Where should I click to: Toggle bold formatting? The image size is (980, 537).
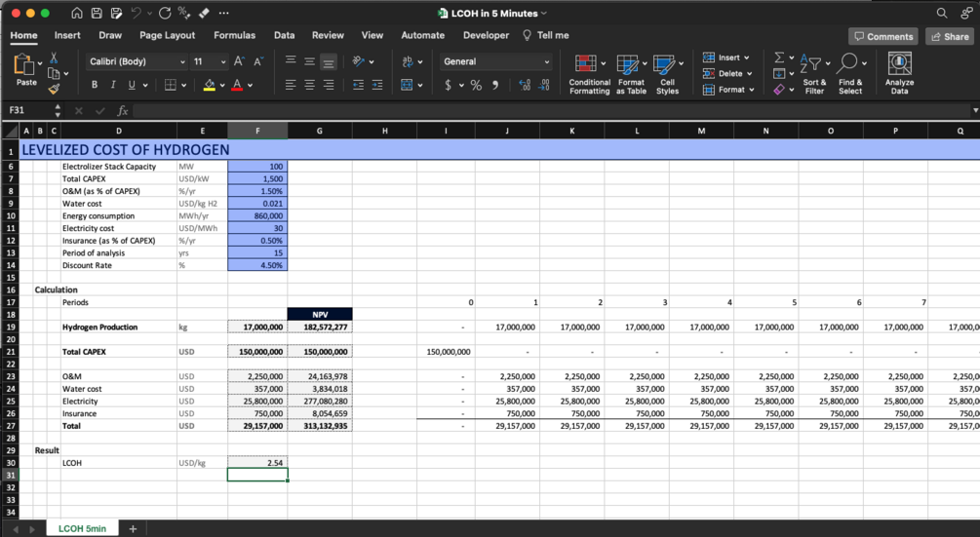pos(95,85)
